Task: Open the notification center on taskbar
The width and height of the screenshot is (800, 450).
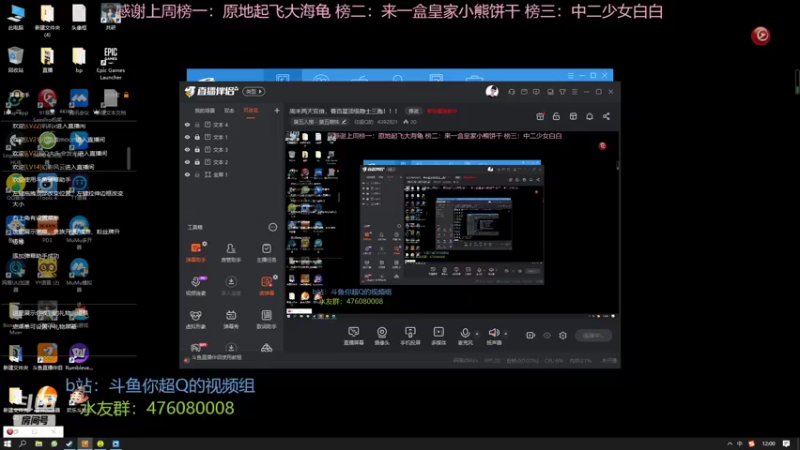Action: [786, 444]
